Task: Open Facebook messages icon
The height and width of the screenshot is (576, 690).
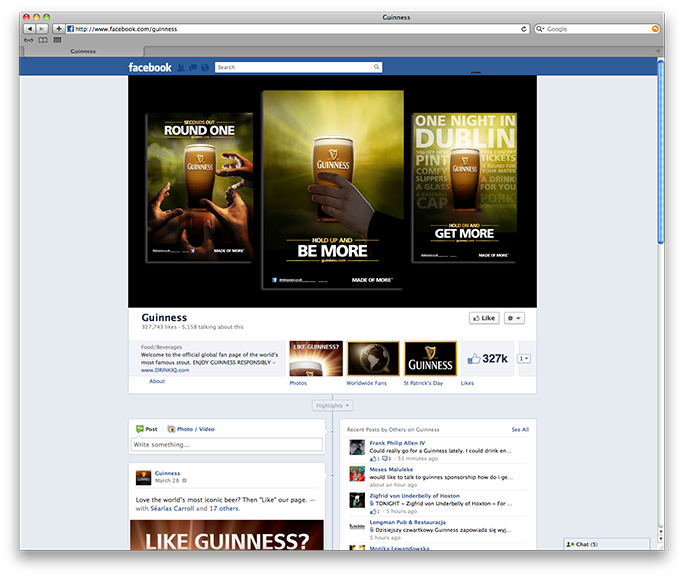Action: tap(193, 67)
